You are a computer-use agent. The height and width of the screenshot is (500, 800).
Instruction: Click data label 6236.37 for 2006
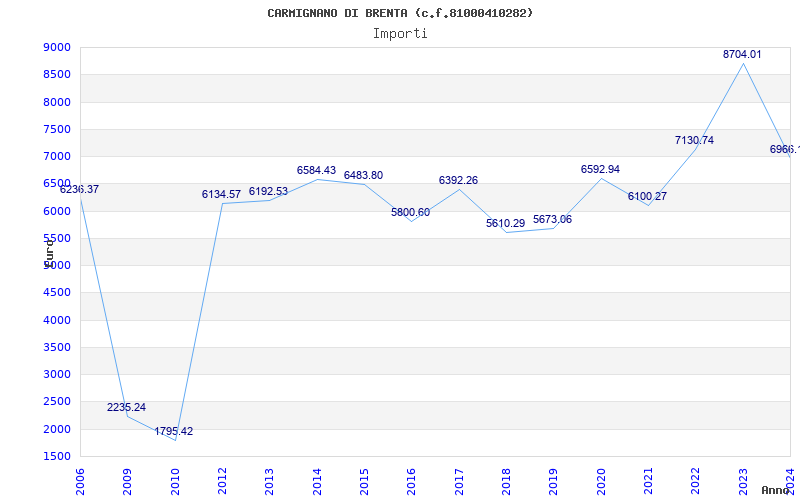pyautogui.click(x=79, y=189)
